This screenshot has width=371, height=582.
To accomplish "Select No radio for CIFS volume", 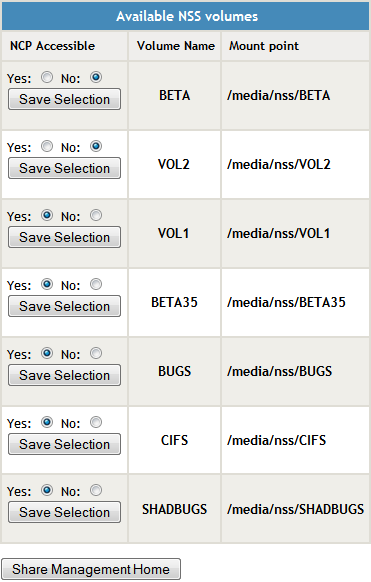I will coord(96,422).
